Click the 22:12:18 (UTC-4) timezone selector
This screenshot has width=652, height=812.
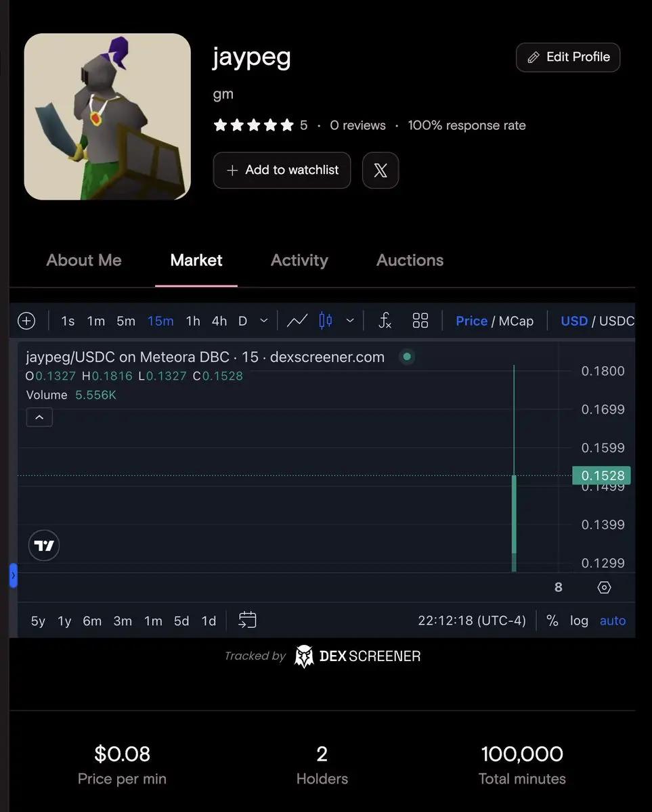(x=472, y=621)
